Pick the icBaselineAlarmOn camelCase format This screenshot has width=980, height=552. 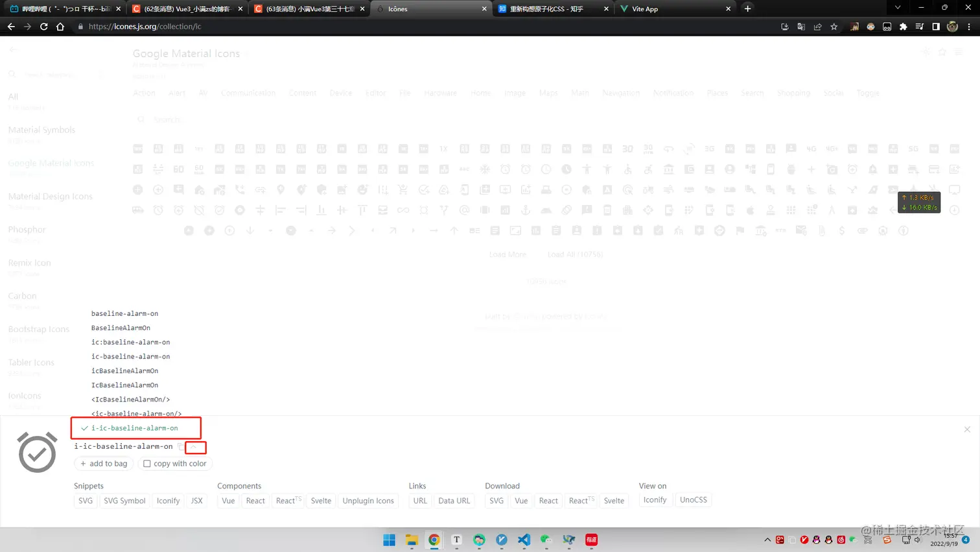click(124, 370)
